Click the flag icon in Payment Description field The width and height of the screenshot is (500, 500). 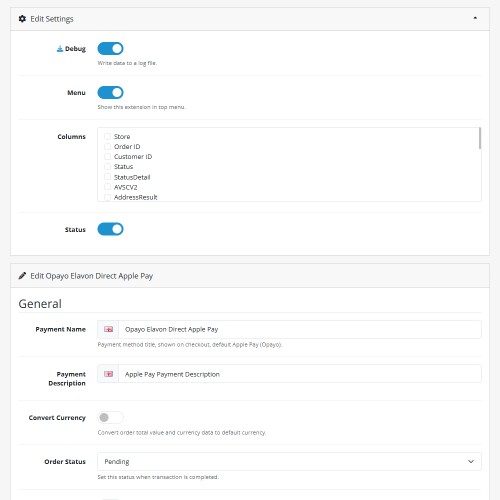[x=108, y=374]
